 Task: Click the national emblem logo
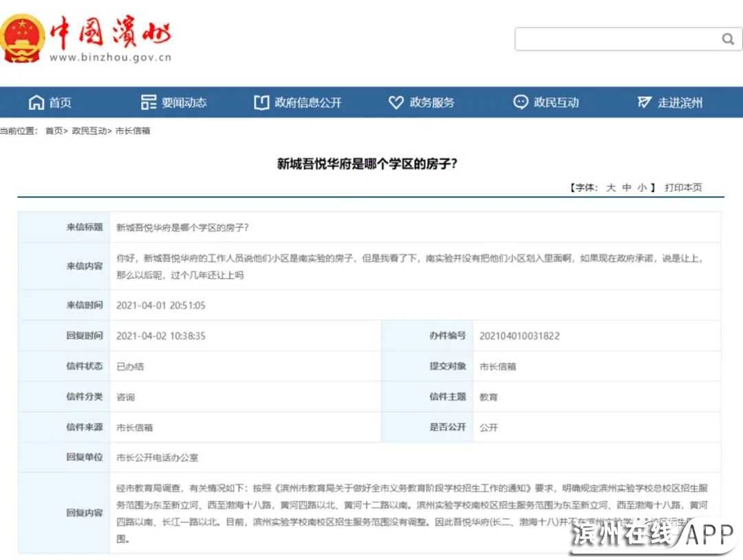point(23,39)
